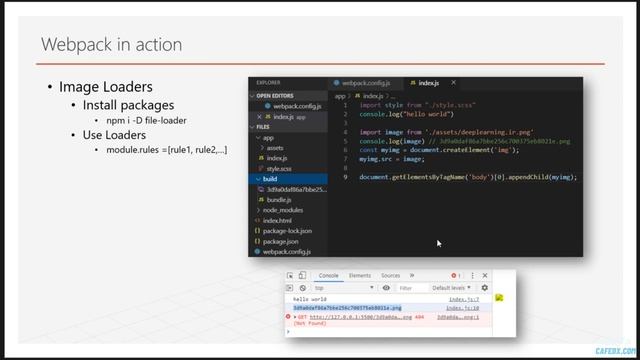The height and width of the screenshot is (360, 640).
Task: Open the index.html file
Action: [x=277, y=220]
